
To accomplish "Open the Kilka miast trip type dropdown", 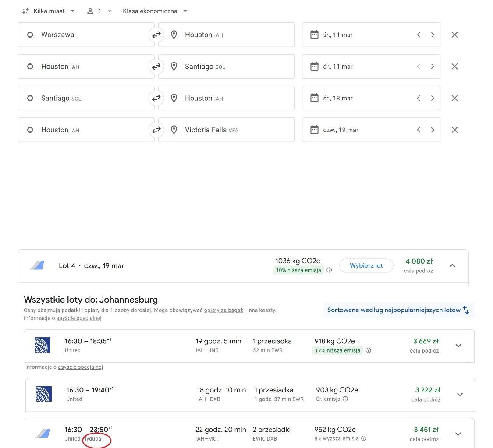I will point(48,11).
